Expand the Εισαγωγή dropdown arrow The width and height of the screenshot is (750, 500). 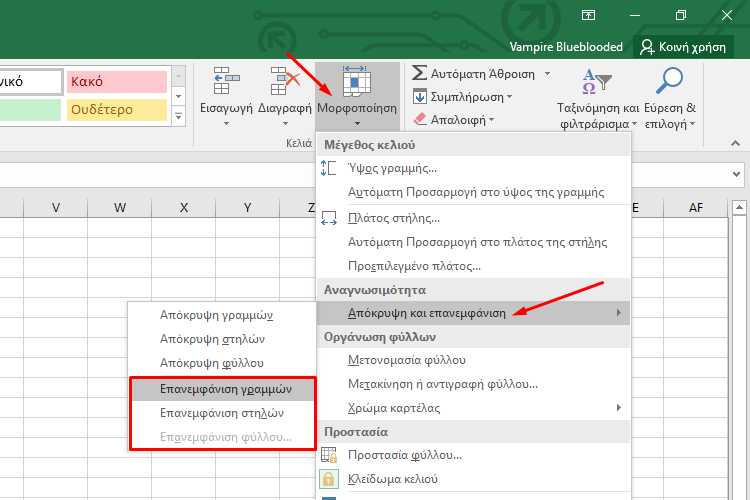(226, 123)
